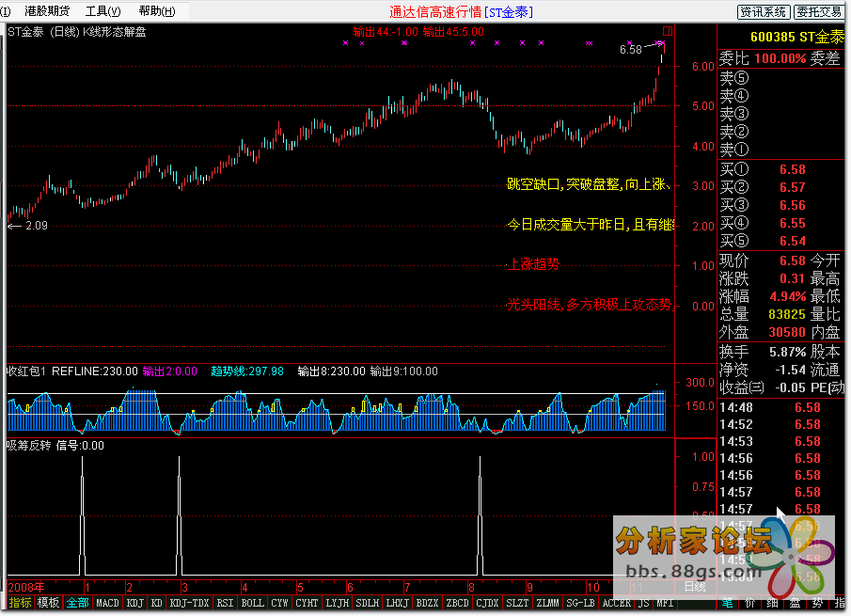Select the 价 tab in quote panel

click(750, 603)
